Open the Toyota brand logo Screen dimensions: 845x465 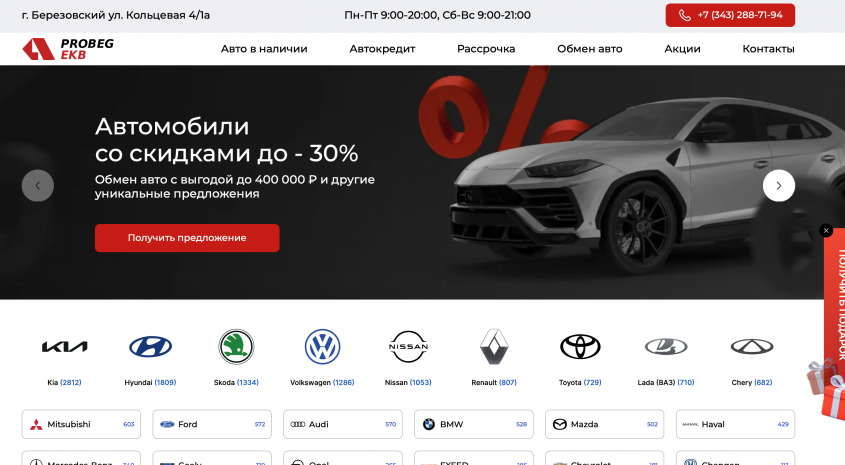580,346
